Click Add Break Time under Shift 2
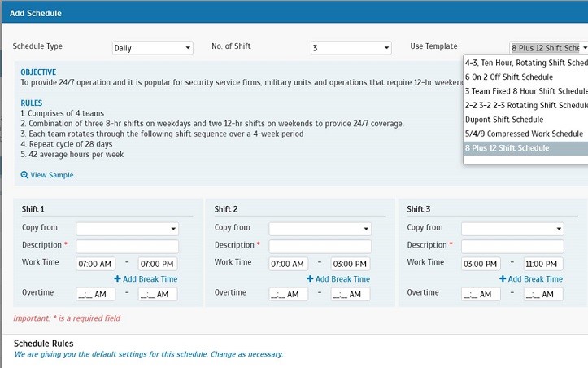This screenshot has height=368, width=588. click(x=342, y=279)
